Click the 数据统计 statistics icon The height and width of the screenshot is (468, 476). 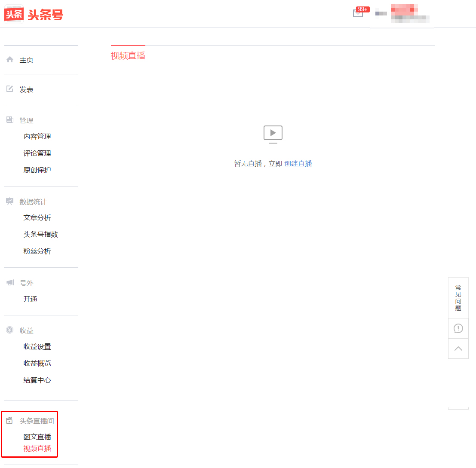(x=9, y=201)
